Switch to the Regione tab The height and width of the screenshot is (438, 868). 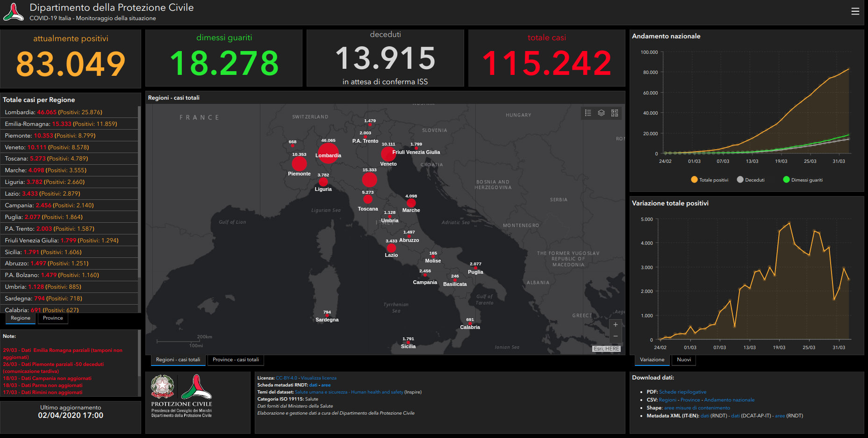click(x=21, y=318)
